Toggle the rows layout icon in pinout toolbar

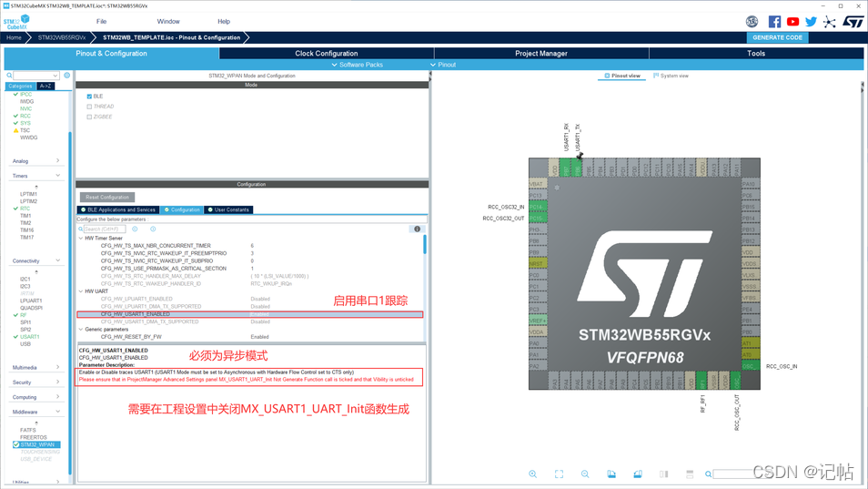[690, 474]
